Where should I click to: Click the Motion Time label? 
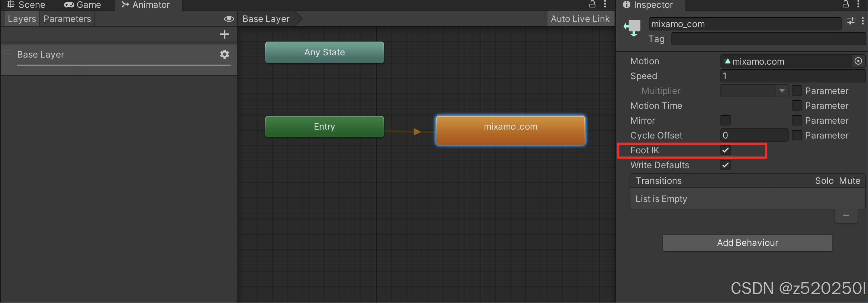pos(656,106)
